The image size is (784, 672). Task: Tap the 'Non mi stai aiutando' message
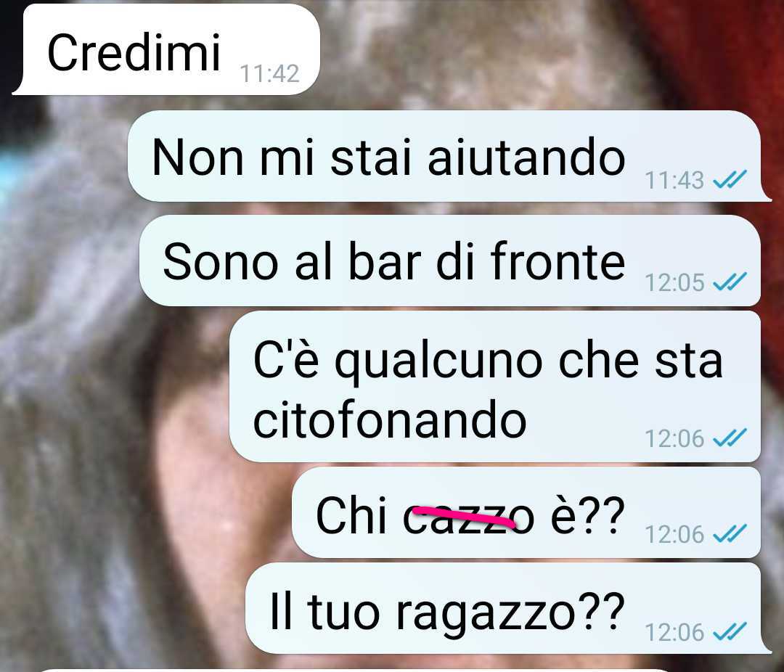click(449, 156)
